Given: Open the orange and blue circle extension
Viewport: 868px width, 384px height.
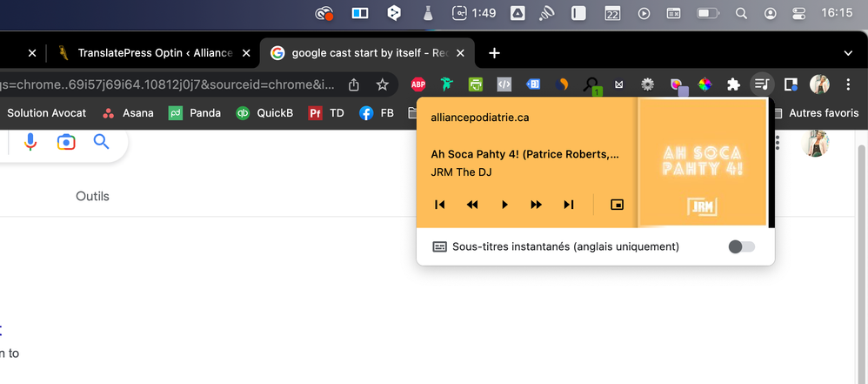Looking at the screenshot, I should (562, 84).
